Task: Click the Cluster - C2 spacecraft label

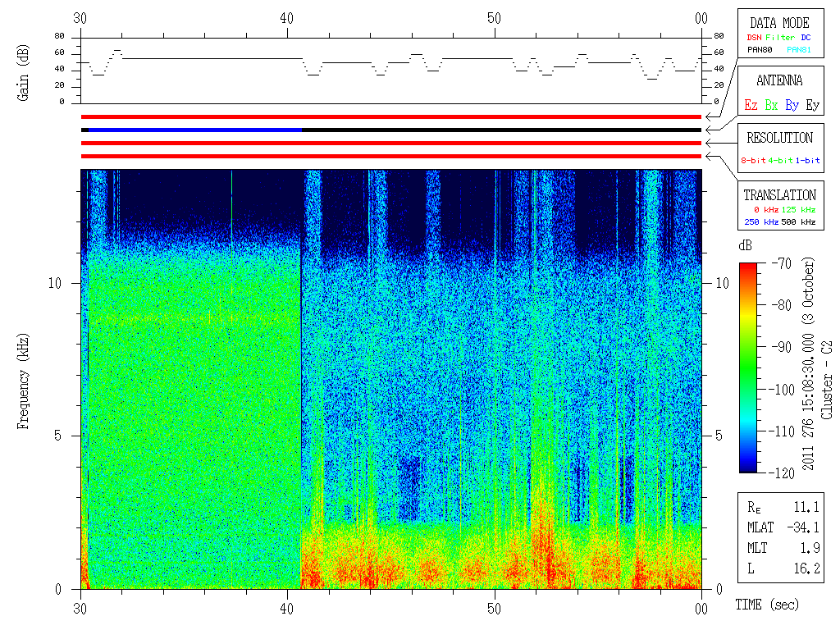Action: pyautogui.click(x=827, y=381)
